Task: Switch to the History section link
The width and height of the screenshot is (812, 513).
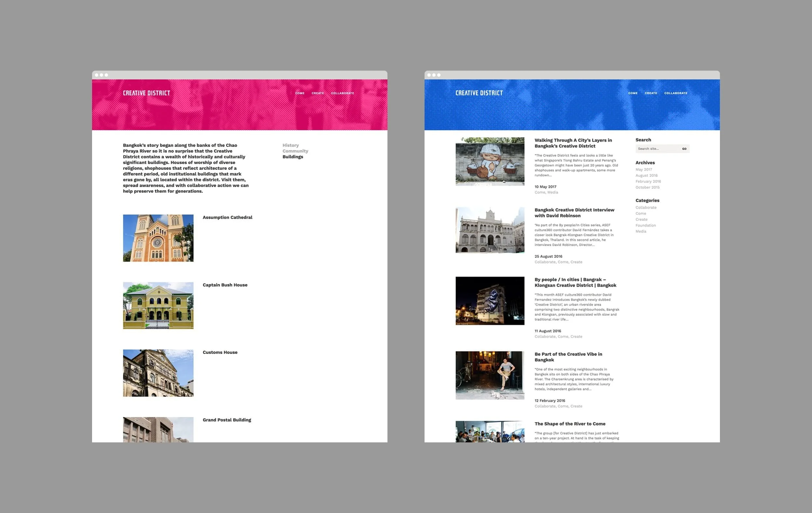Action: click(290, 145)
